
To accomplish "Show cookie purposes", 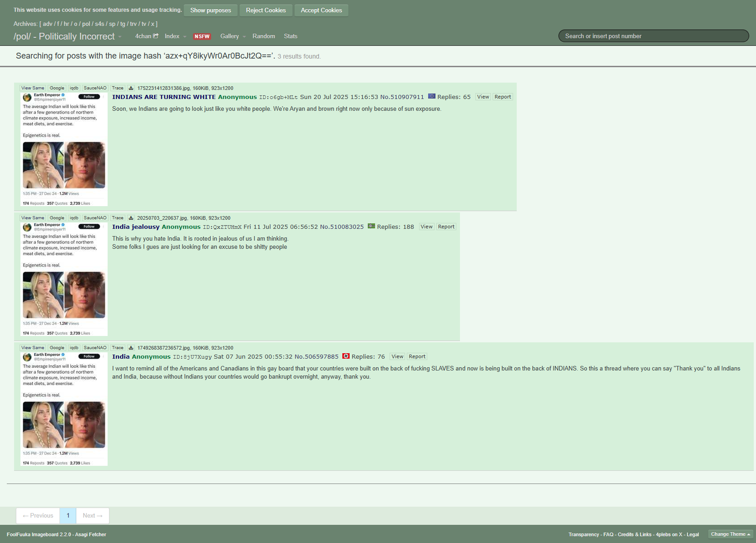I will pos(211,10).
